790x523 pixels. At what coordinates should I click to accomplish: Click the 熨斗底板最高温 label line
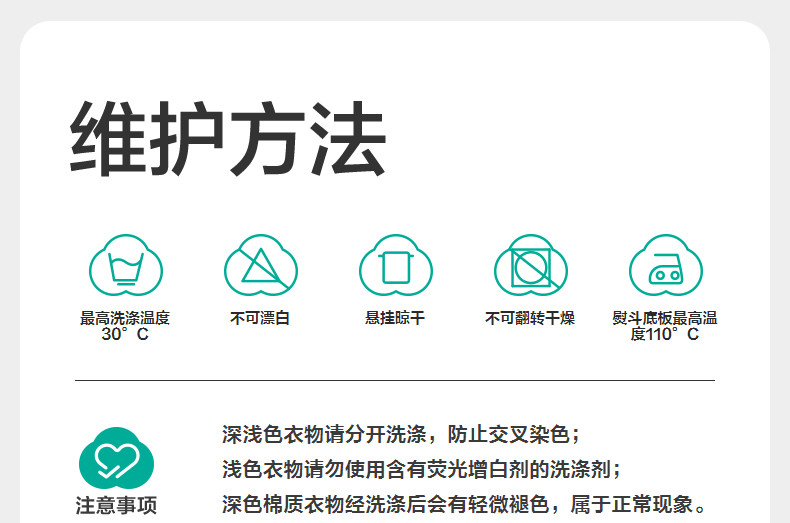(665, 319)
